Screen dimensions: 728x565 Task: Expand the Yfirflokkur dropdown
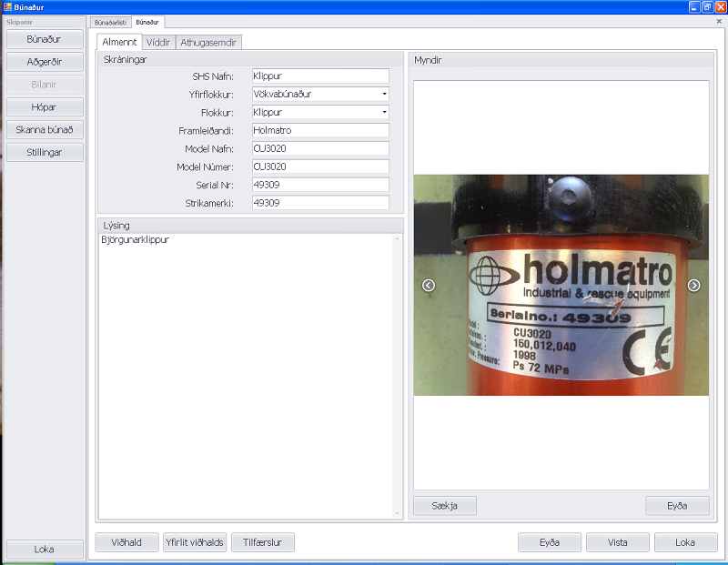tap(384, 94)
